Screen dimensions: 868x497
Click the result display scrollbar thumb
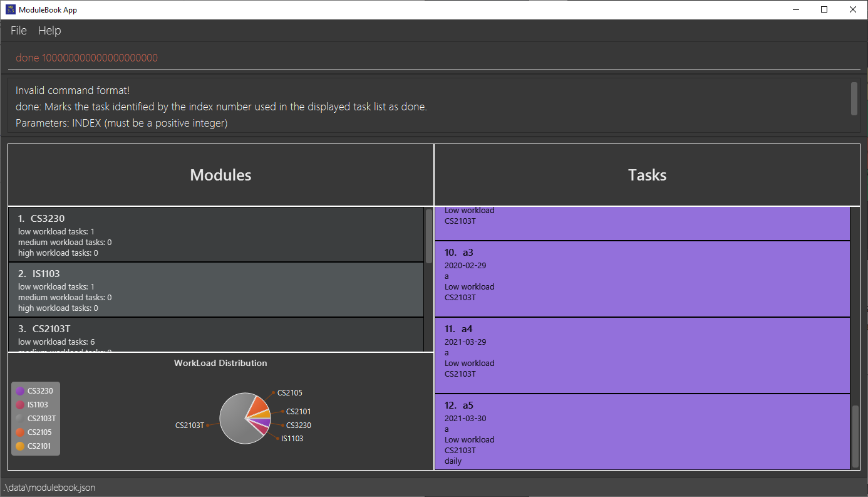coord(854,99)
